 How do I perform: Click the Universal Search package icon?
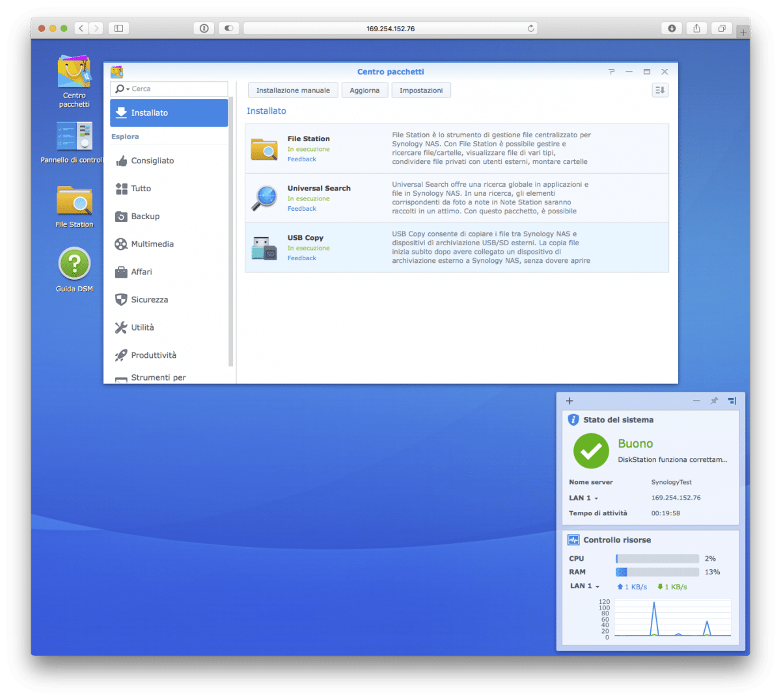(264, 198)
